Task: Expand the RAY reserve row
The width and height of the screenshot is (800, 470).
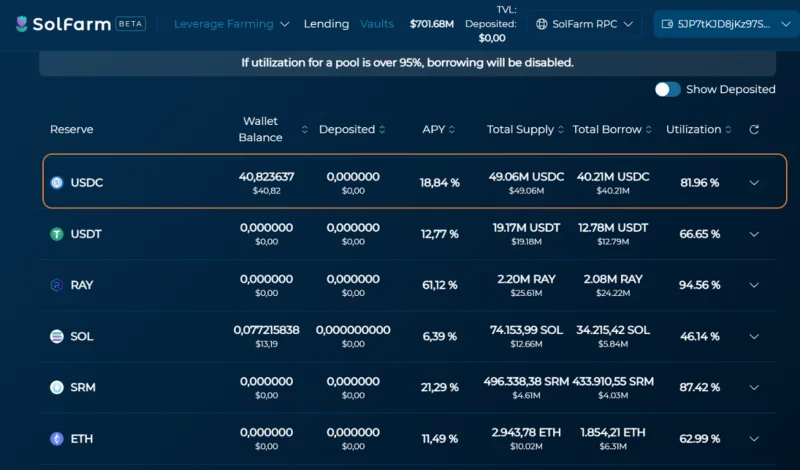Action: (754, 285)
